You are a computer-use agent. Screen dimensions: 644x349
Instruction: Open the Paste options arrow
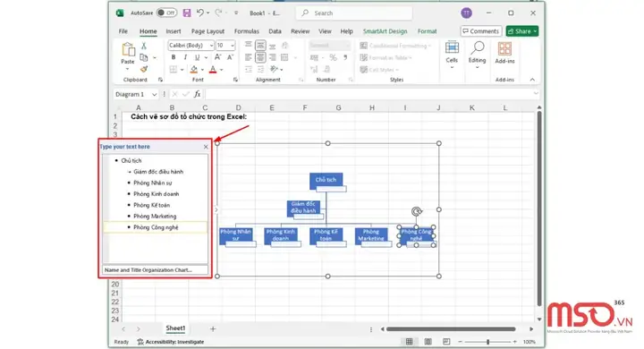[127, 69]
